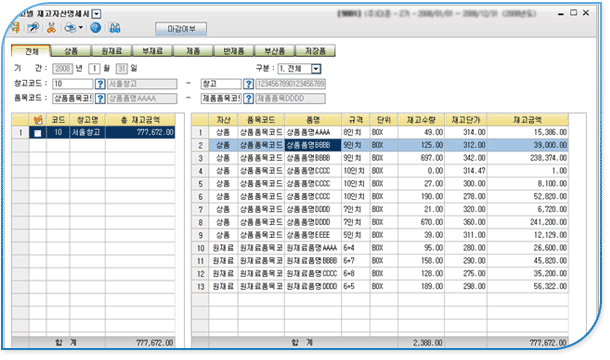Select the 39,000.00 amount cell
This screenshot has height=360, width=610.
528,145
